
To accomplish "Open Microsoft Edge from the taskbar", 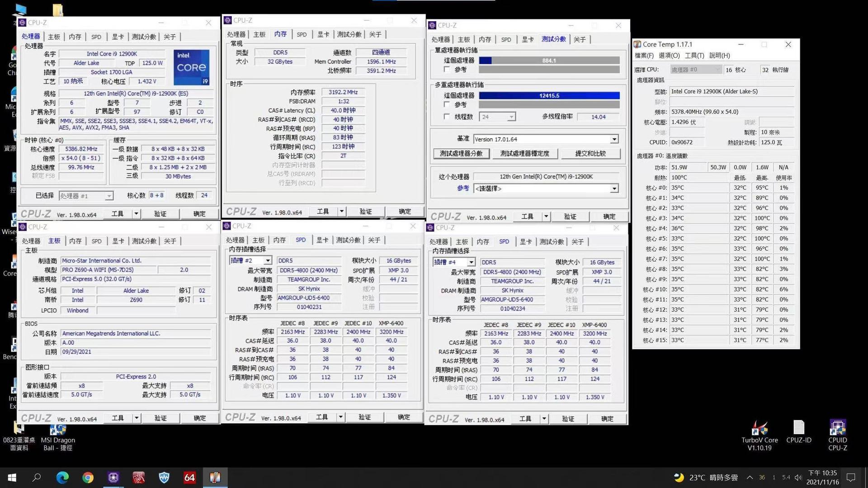I will pos(62,478).
